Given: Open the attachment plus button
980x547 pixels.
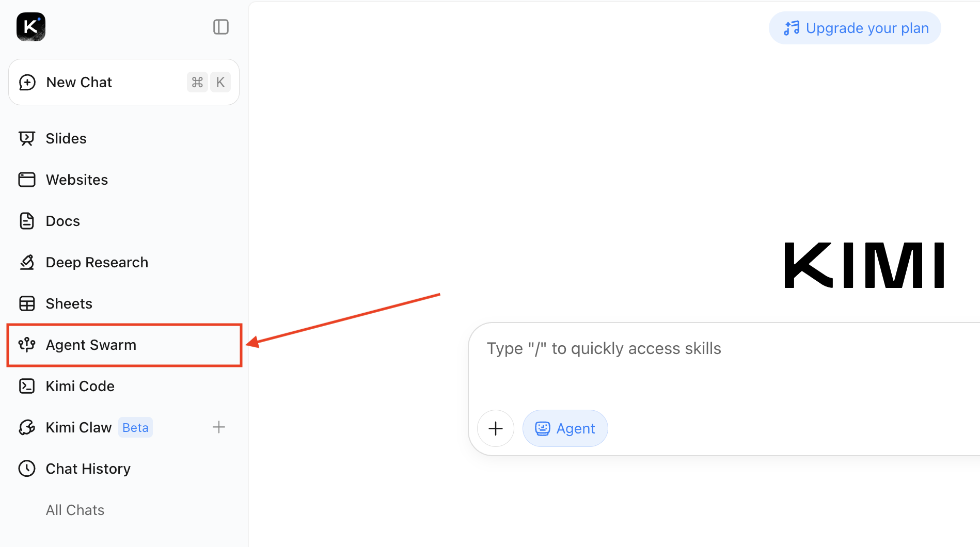Looking at the screenshot, I should point(496,428).
